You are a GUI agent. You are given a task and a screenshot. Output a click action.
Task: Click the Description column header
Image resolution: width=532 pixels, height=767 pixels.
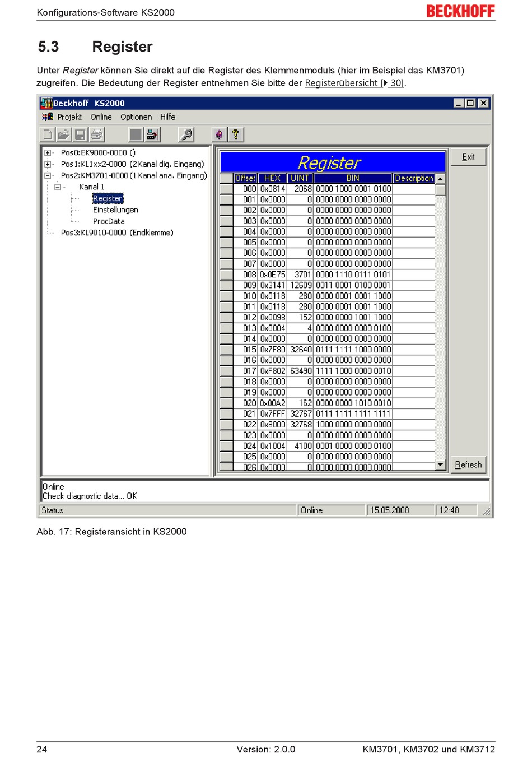point(414,178)
